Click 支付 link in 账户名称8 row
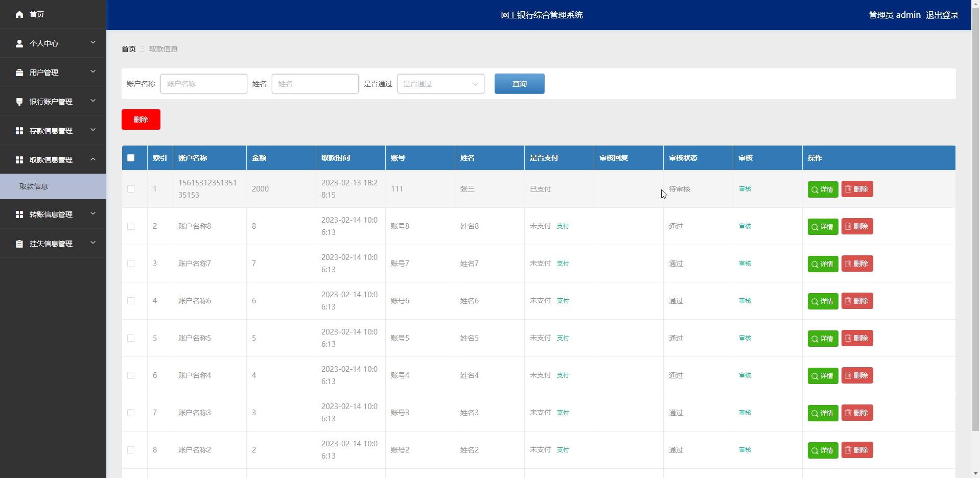 pos(563,226)
